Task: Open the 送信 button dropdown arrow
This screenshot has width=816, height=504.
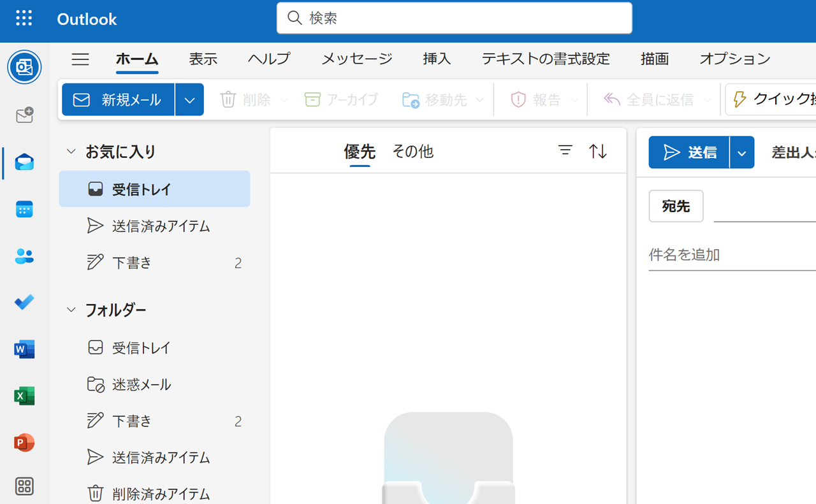Action: pyautogui.click(x=741, y=152)
